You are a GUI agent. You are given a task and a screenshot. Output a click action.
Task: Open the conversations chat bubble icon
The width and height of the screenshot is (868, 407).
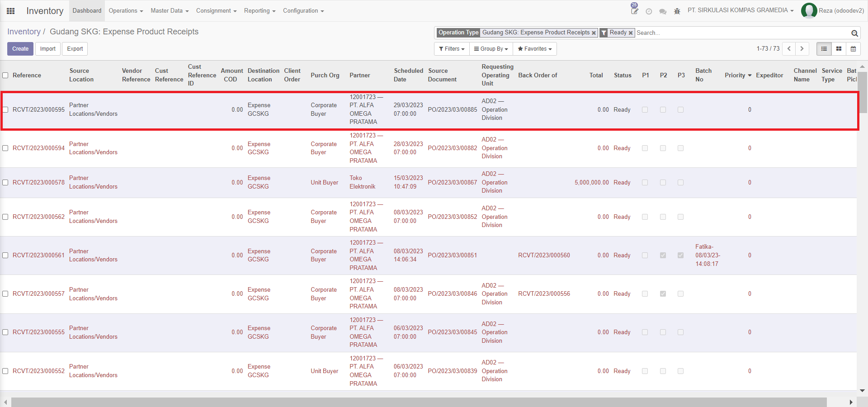(x=663, y=11)
